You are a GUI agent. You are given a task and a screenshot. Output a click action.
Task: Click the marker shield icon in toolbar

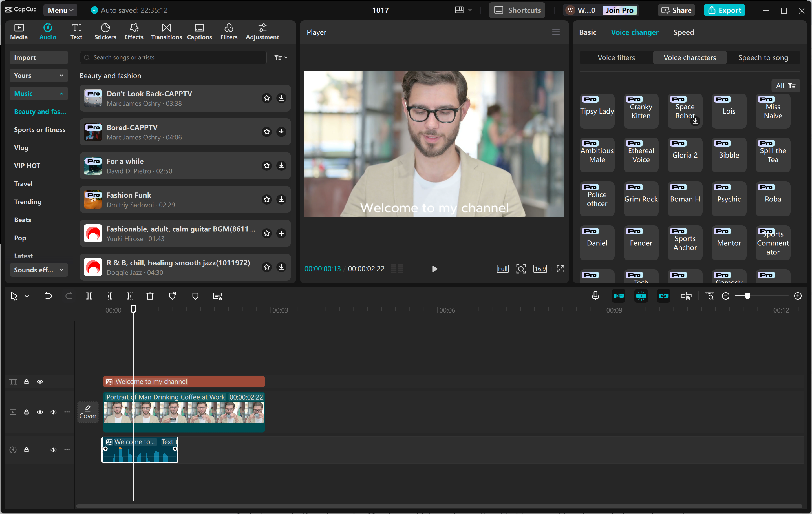[x=195, y=296]
